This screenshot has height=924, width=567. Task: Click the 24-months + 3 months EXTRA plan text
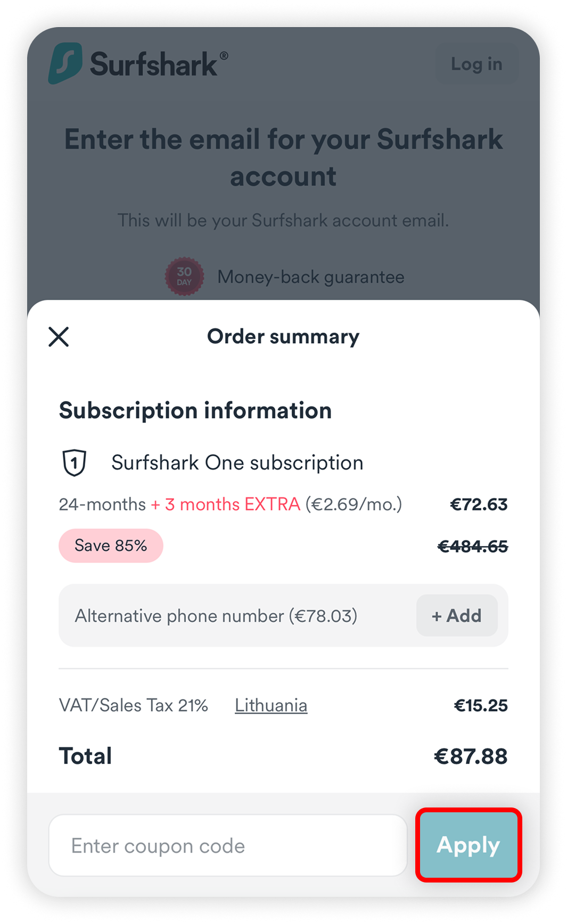[x=230, y=504]
